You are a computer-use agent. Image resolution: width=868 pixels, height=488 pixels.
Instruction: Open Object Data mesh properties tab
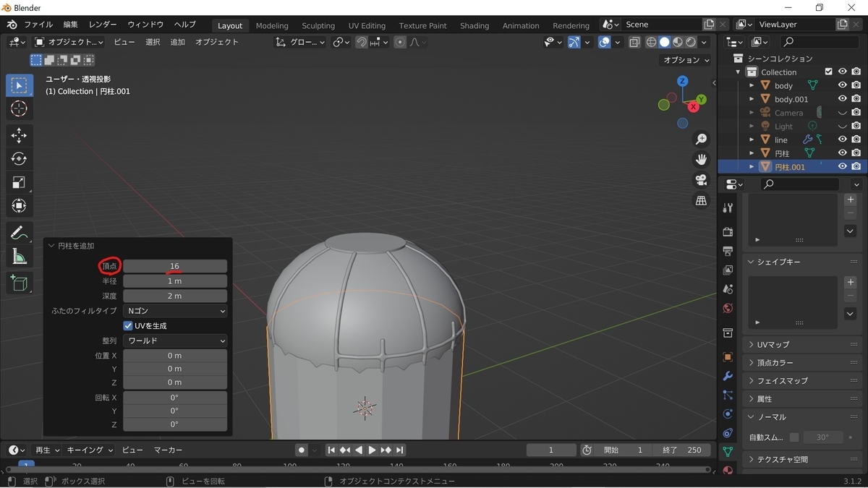point(728,452)
